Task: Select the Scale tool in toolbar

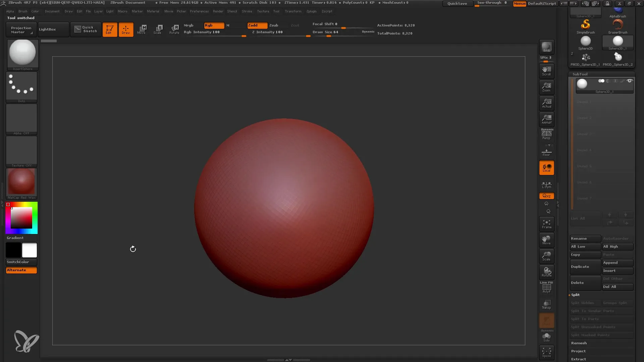Action: pyautogui.click(x=158, y=29)
